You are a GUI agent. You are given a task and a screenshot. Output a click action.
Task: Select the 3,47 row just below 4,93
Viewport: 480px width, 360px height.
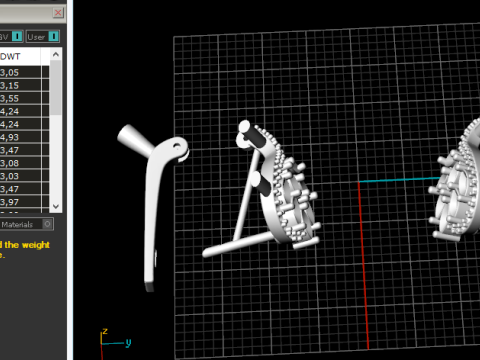(24, 150)
